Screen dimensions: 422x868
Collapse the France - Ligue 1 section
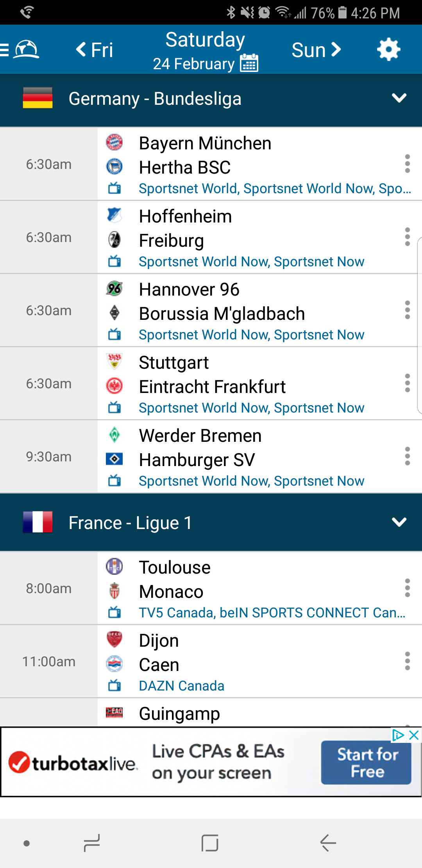click(399, 522)
